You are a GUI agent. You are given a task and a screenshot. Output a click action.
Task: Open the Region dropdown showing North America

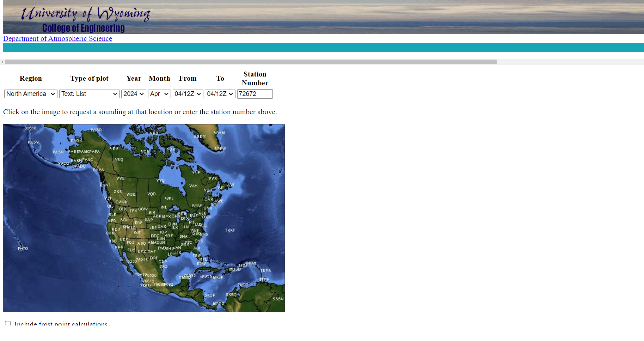pyautogui.click(x=31, y=94)
